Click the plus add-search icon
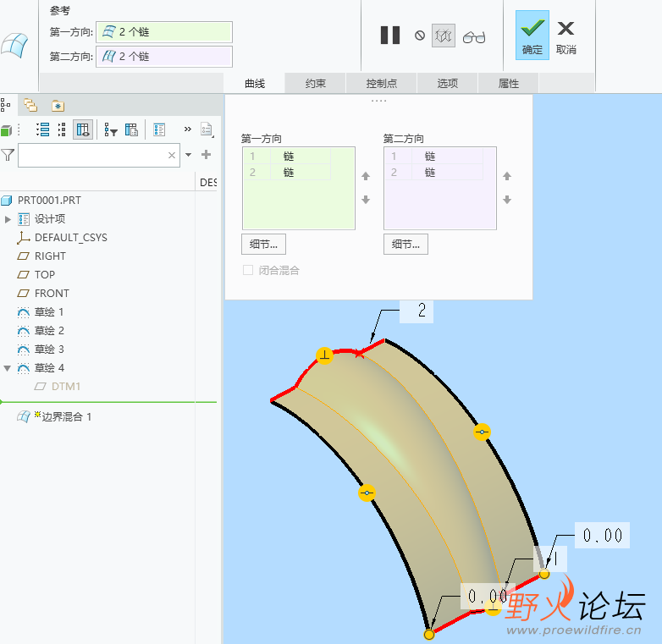Image resolution: width=662 pixels, height=644 pixels. [x=206, y=155]
